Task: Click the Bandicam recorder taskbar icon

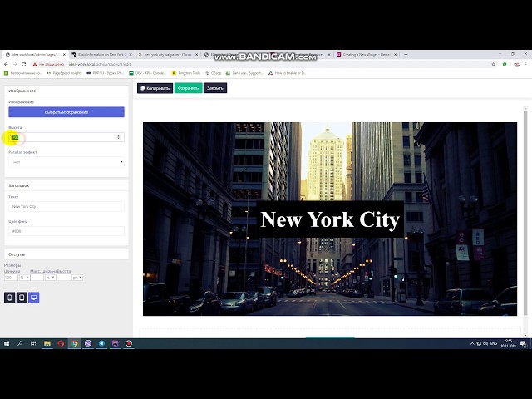Action: pos(129,343)
